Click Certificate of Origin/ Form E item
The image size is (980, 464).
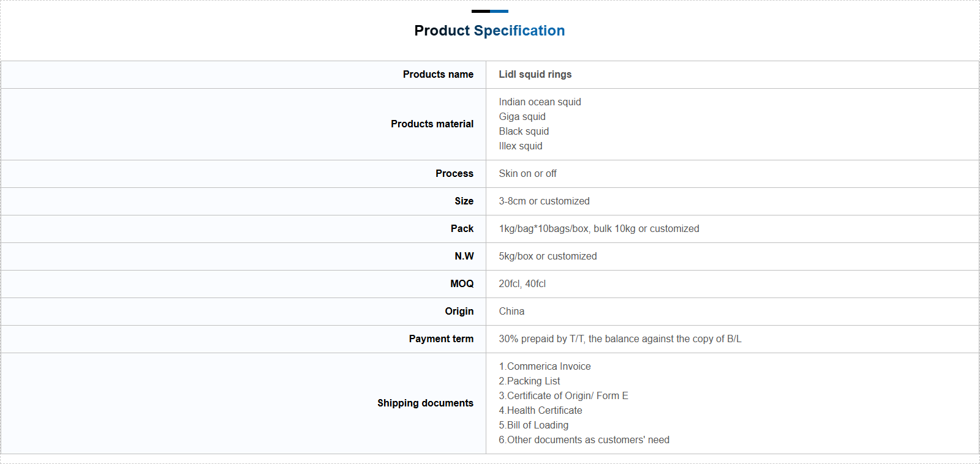pos(563,395)
